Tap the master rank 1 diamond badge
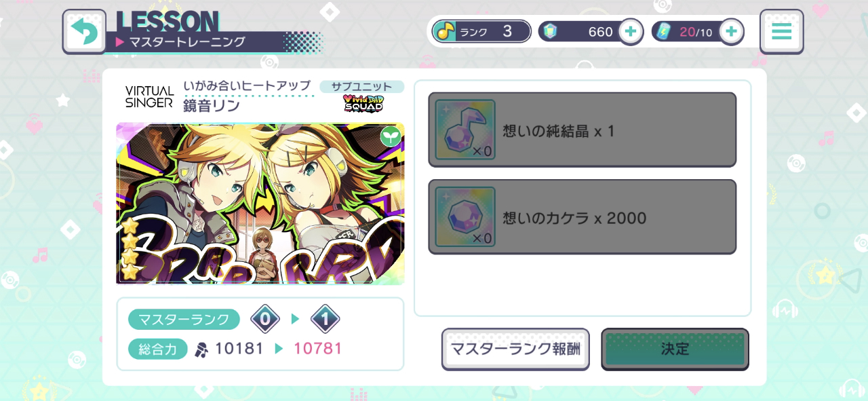The height and width of the screenshot is (401, 868). pyautogui.click(x=325, y=319)
